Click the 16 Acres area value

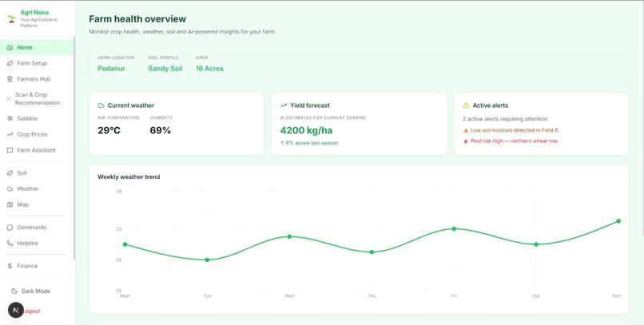[x=209, y=69]
